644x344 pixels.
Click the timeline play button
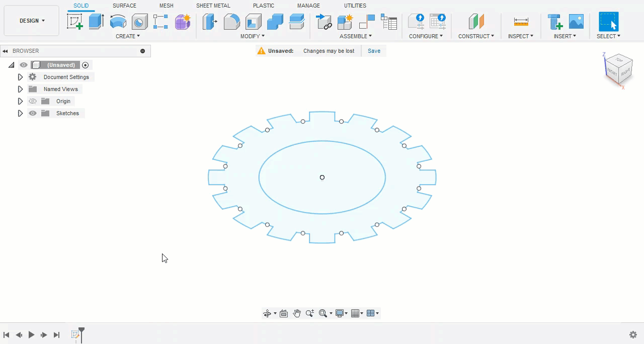tap(31, 335)
